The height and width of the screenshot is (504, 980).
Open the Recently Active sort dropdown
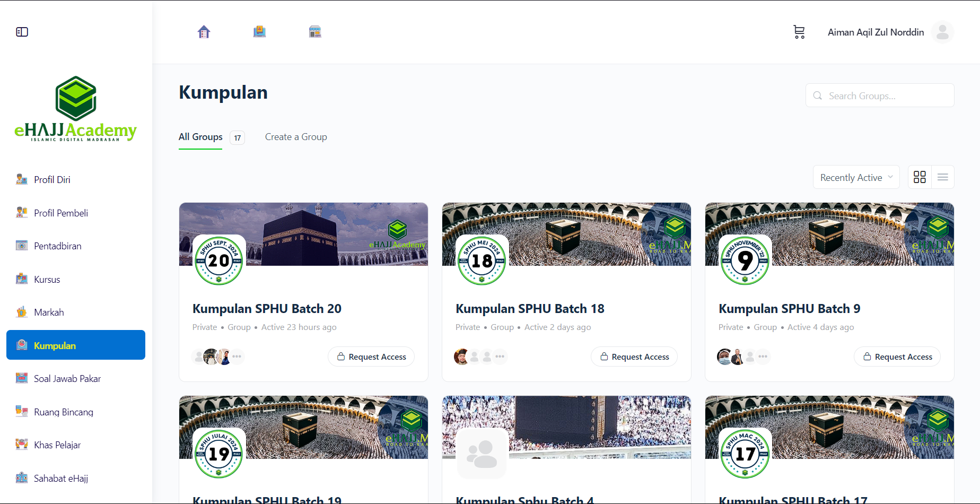pyautogui.click(x=856, y=177)
